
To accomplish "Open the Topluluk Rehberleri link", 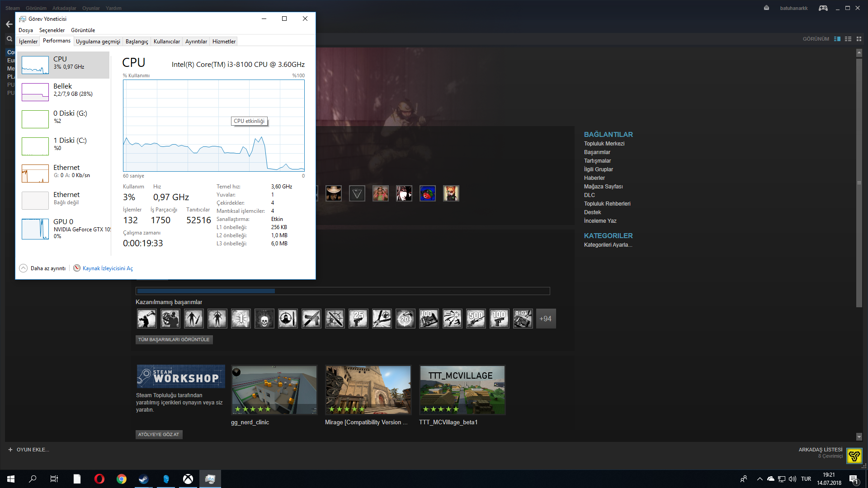I will 607,204.
